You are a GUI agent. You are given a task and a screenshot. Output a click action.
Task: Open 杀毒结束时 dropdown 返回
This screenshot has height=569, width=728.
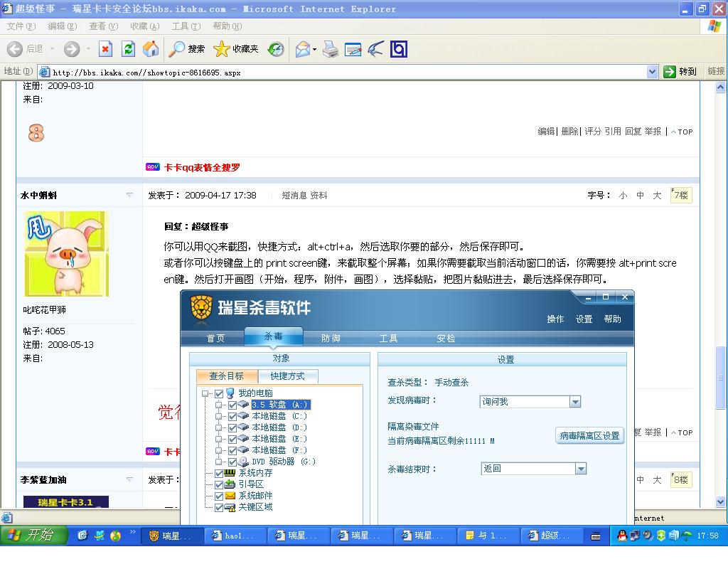coord(581,469)
